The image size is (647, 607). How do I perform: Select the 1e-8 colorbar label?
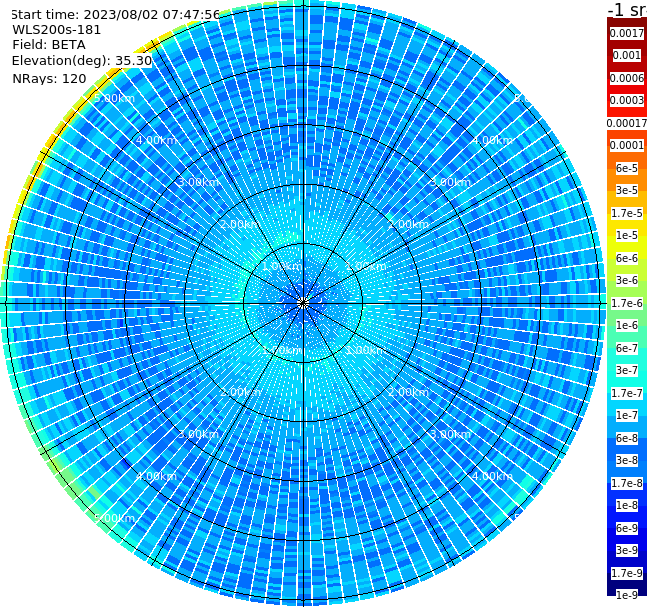tap(627, 505)
